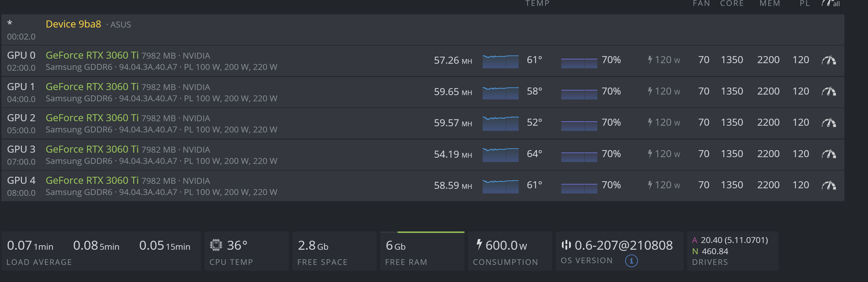The image size is (868, 282).
Task: Click GeForce RTX 3060 Ti name on GPU 0
Action: 92,55
